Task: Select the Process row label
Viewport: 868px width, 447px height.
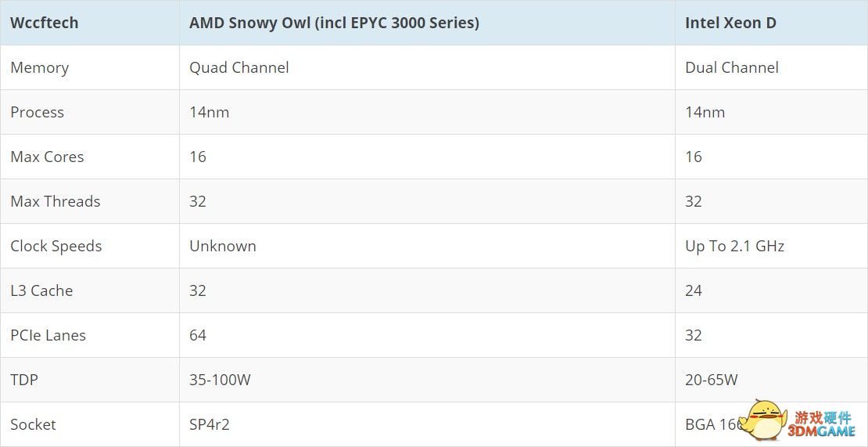Action: pos(37,112)
